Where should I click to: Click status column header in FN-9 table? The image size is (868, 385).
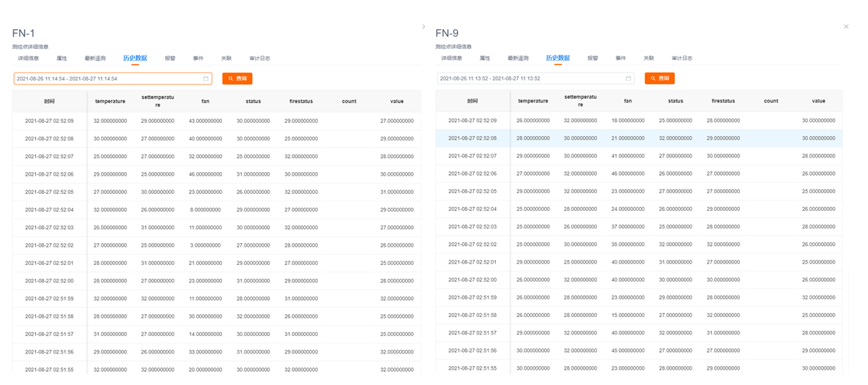pyautogui.click(x=675, y=101)
